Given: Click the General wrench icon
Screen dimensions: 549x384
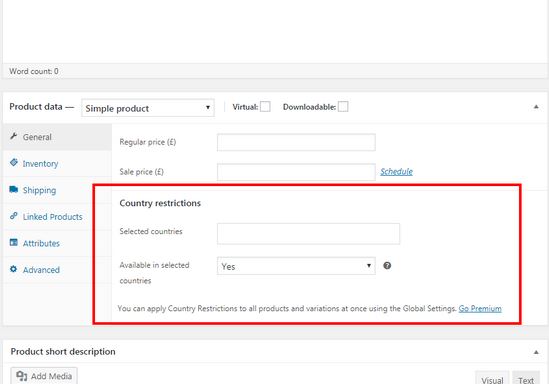Looking at the screenshot, I should pos(14,136).
